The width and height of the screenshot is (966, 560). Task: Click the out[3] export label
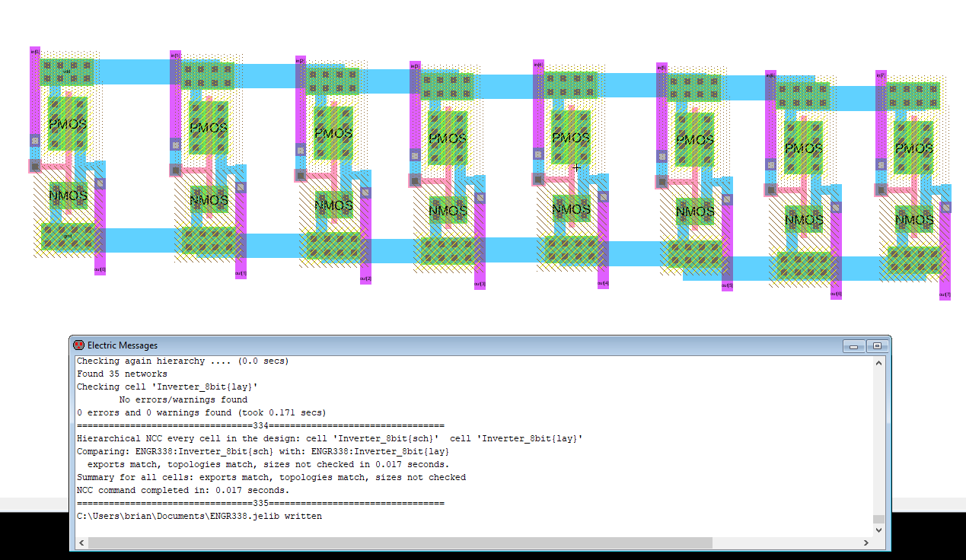point(480,284)
